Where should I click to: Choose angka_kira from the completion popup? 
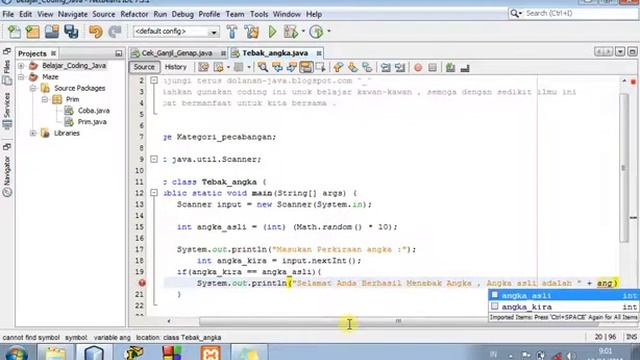pyautogui.click(x=564, y=307)
